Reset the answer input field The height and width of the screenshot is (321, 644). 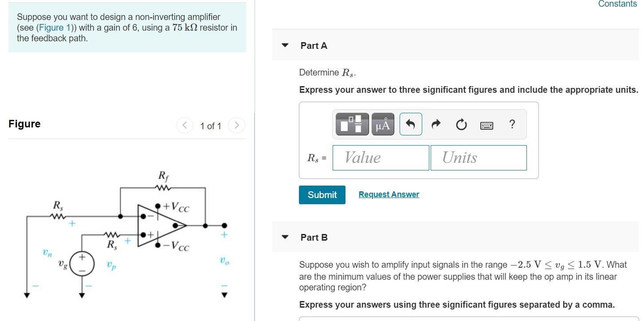(461, 124)
